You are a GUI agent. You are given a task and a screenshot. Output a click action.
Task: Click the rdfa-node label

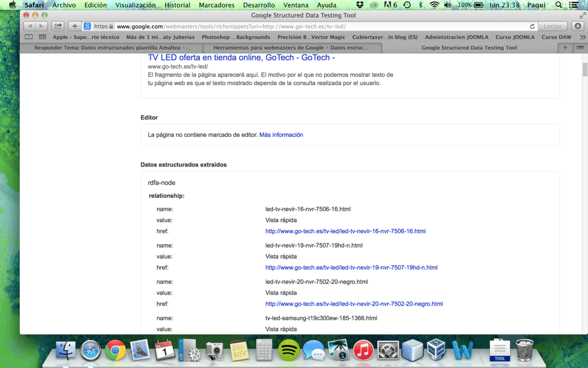click(x=161, y=183)
